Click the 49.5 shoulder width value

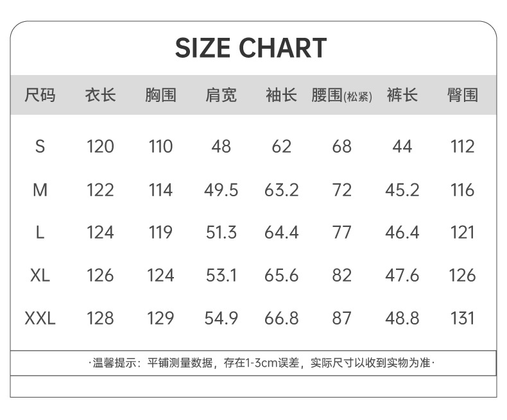(221, 190)
